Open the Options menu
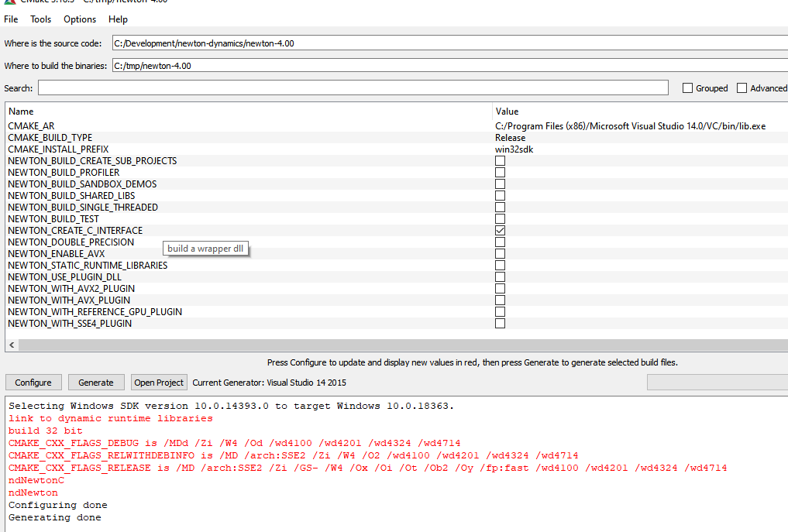Image resolution: width=788 pixels, height=532 pixels. (80, 19)
